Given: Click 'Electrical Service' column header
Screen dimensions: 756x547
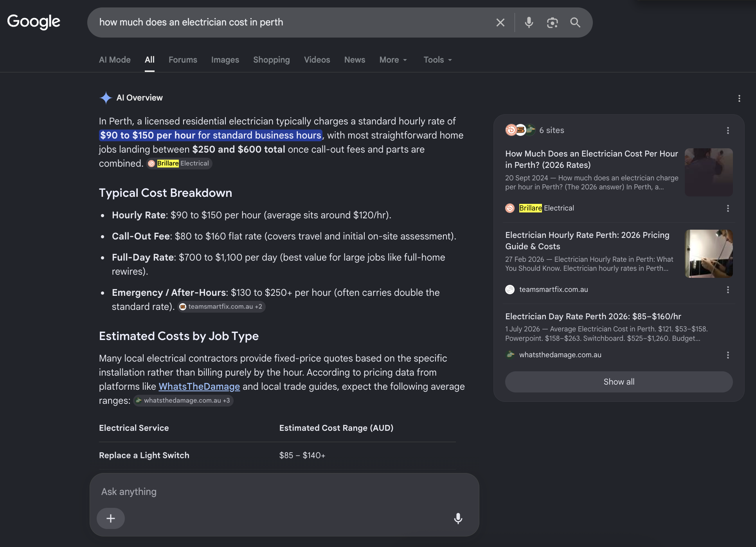Looking at the screenshot, I should coord(134,428).
